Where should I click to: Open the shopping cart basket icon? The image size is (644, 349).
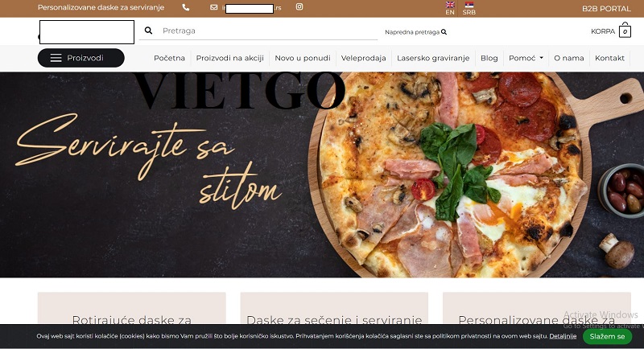click(625, 31)
